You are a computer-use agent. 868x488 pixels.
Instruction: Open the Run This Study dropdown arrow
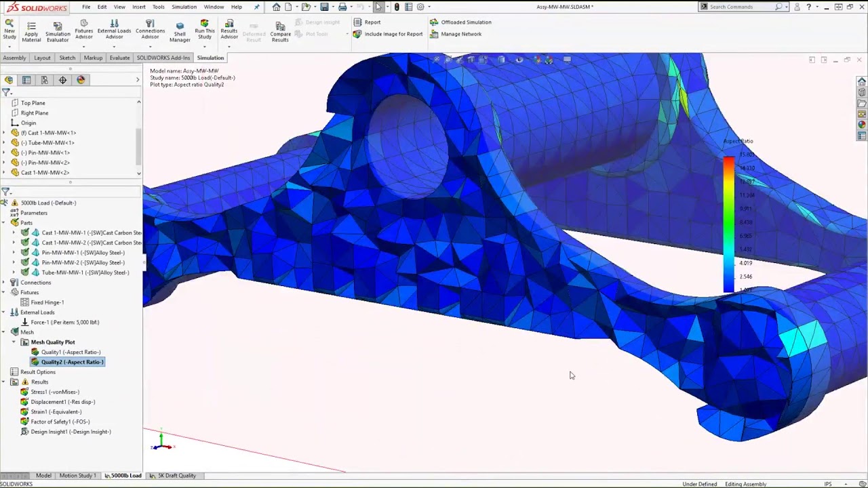[x=204, y=46]
